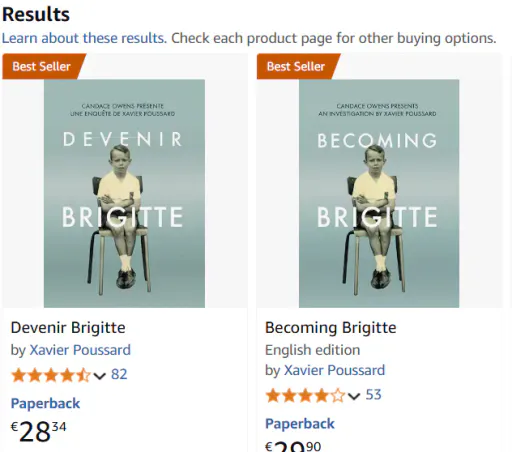Open the Devenir Brigitte book cover image
This screenshot has height=452, width=512.
coord(124,193)
